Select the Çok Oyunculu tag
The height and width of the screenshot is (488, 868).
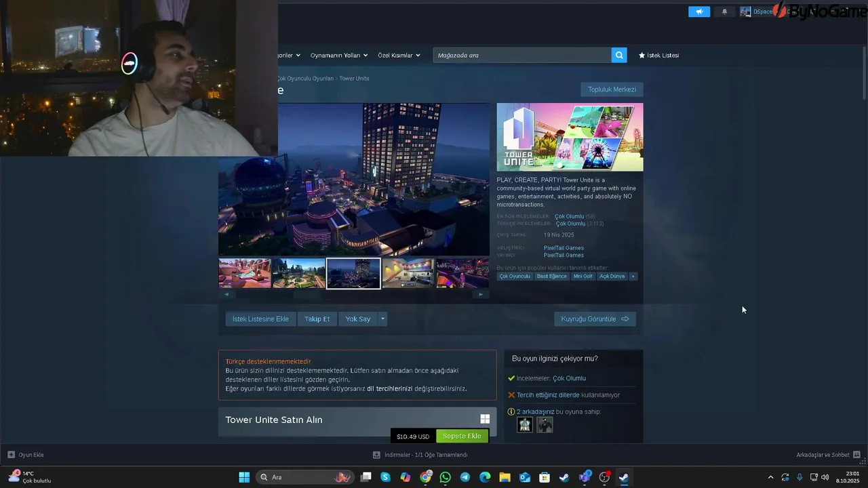(515, 276)
